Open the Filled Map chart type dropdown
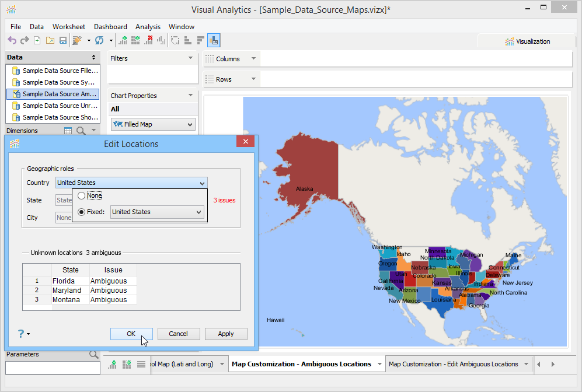This screenshot has width=582, height=392. pos(153,124)
